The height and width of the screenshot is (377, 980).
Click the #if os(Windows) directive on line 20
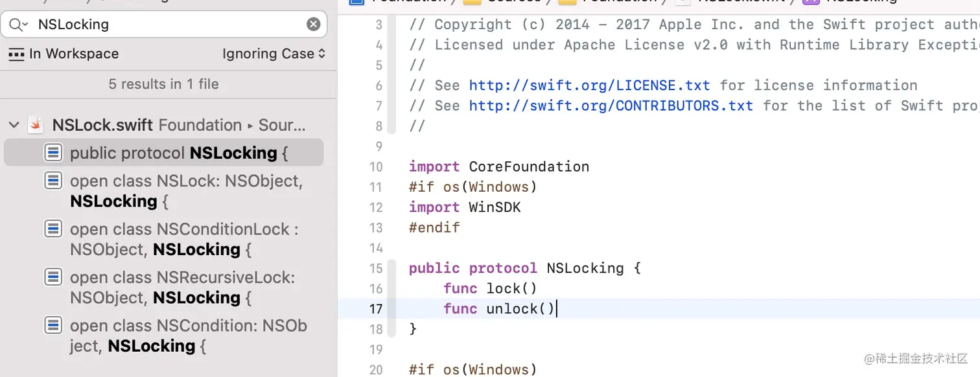[x=473, y=369]
